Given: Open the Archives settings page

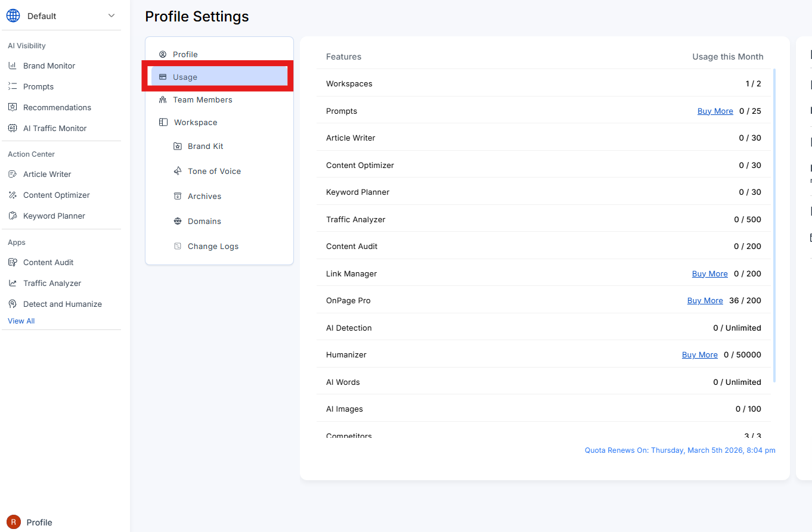Looking at the screenshot, I should [x=204, y=197].
